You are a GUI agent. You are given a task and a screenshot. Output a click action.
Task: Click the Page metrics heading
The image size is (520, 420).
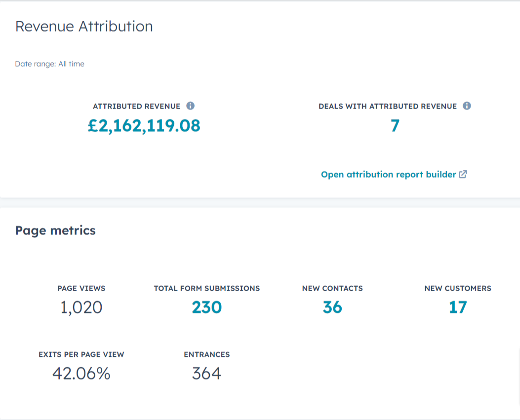point(55,230)
